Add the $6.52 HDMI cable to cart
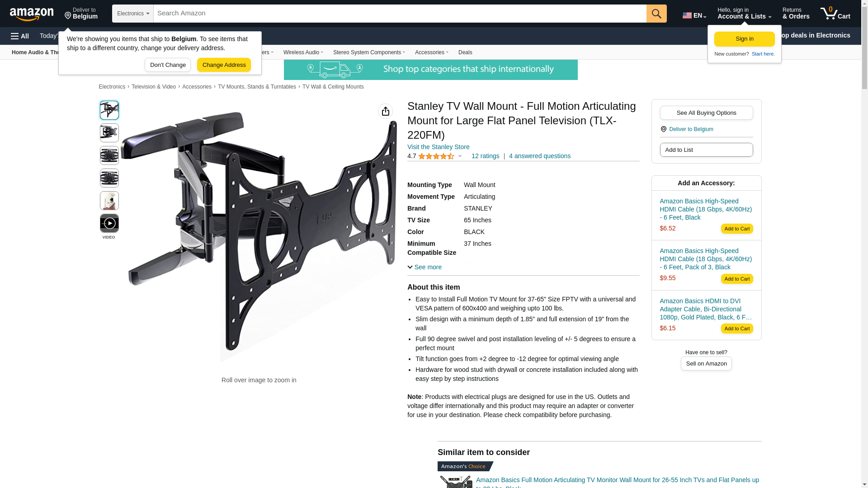Image resolution: width=868 pixels, height=488 pixels. tap(736, 229)
